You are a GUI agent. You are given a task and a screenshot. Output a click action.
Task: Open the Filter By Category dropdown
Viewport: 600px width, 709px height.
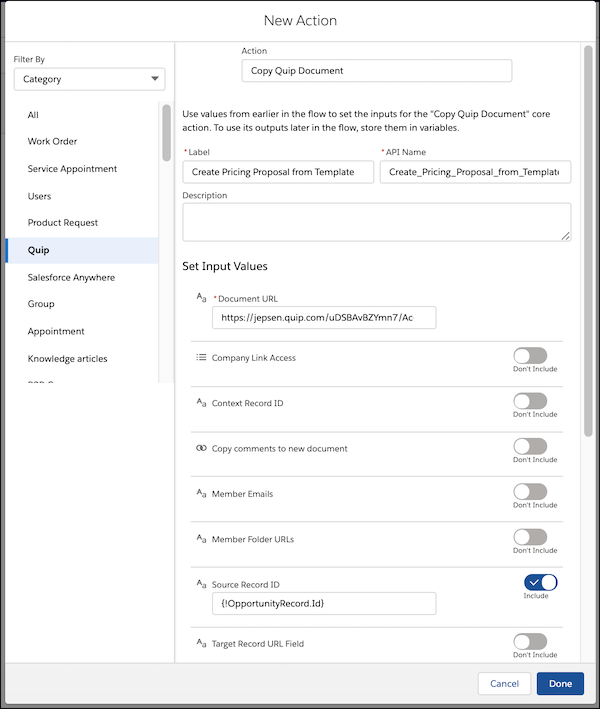pyautogui.click(x=90, y=79)
